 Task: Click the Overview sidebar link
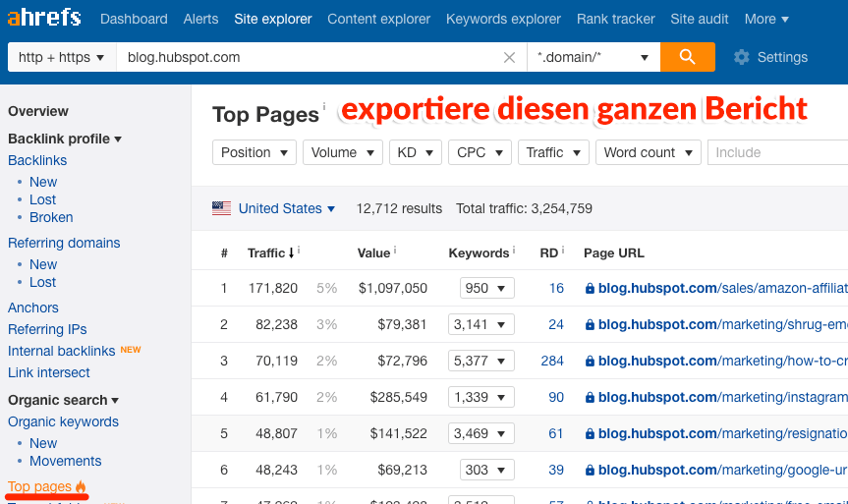pyautogui.click(x=38, y=111)
